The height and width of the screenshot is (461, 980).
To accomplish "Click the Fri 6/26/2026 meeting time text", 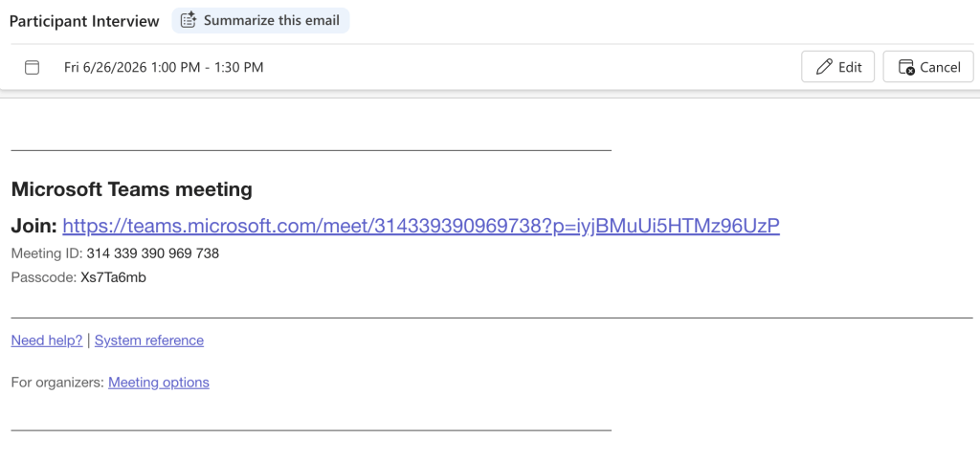I will coord(164,67).
